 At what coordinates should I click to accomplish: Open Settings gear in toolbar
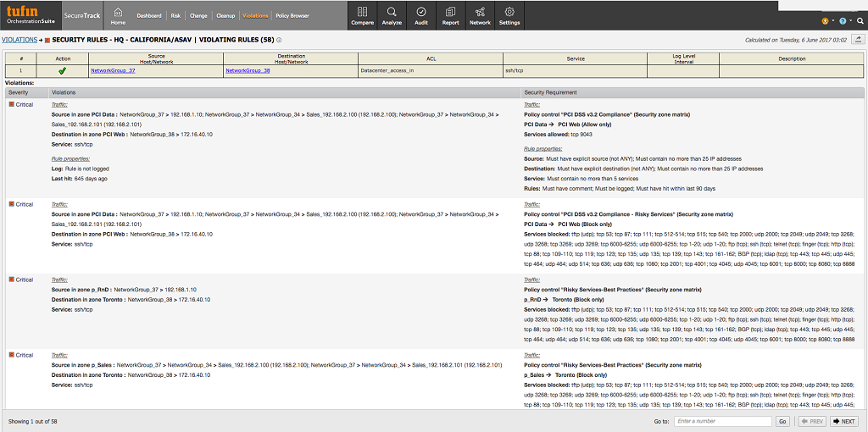pos(509,15)
